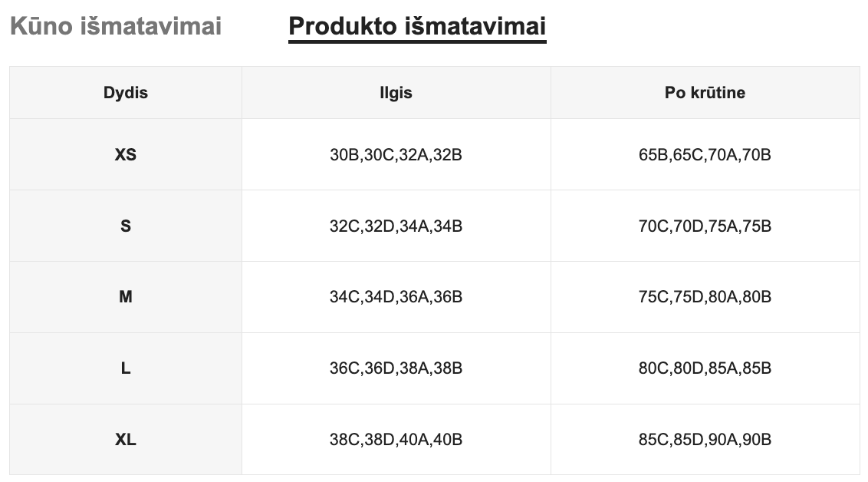Click the Ilgis column header
The width and height of the screenshot is (868, 482).
(396, 93)
